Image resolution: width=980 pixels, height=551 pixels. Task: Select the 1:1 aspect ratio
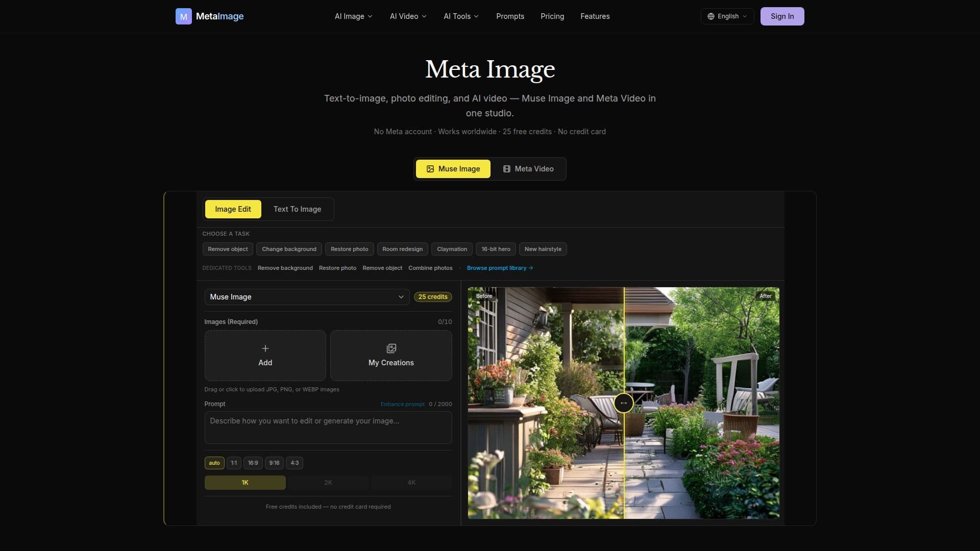234,463
